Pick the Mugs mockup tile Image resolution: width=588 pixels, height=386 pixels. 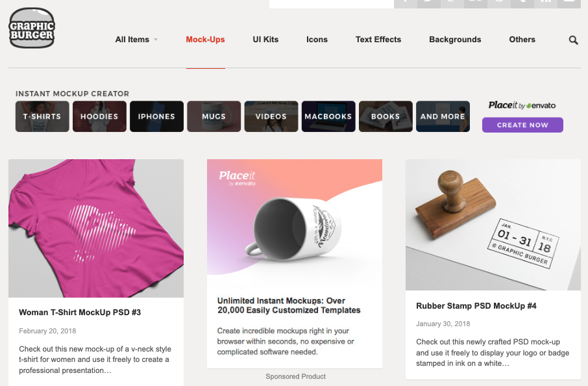[214, 116]
